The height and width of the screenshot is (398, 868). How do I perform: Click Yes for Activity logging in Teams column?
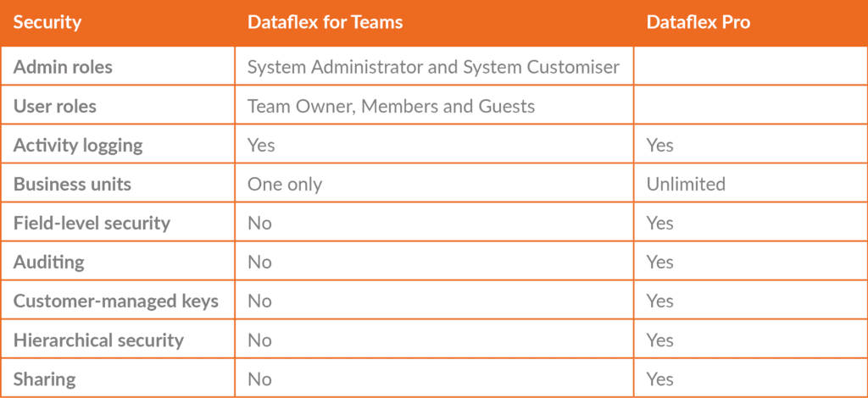tap(261, 145)
